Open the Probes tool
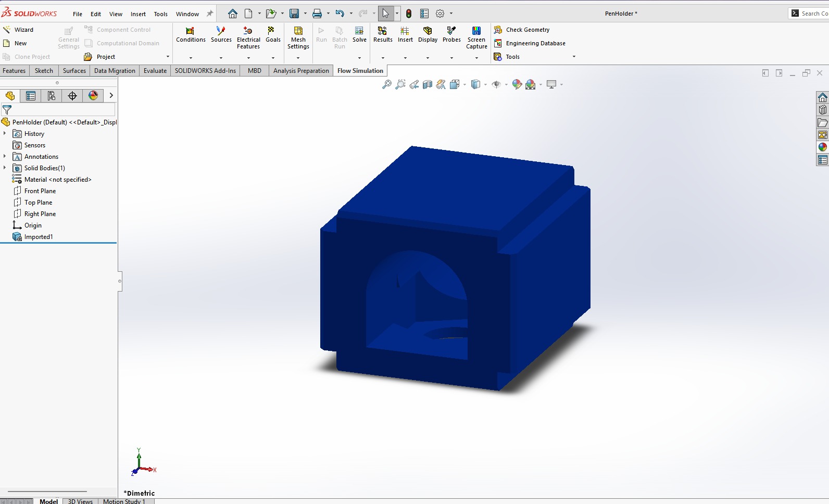 click(x=451, y=34)
